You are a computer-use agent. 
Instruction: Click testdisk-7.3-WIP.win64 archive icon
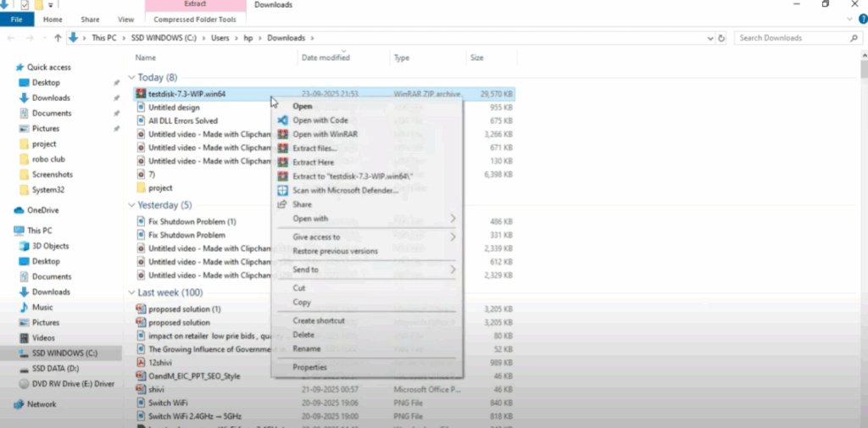[x=141, y=94]
